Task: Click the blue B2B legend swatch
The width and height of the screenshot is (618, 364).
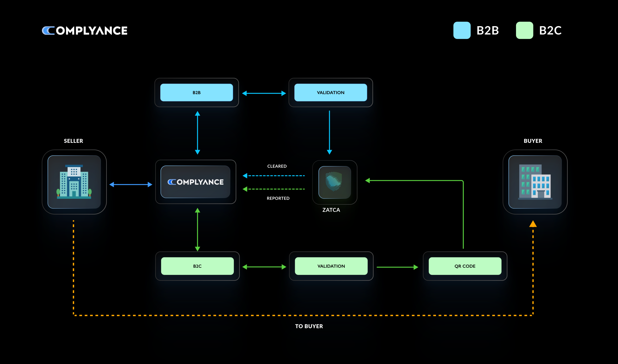Action: pos(462,30)
